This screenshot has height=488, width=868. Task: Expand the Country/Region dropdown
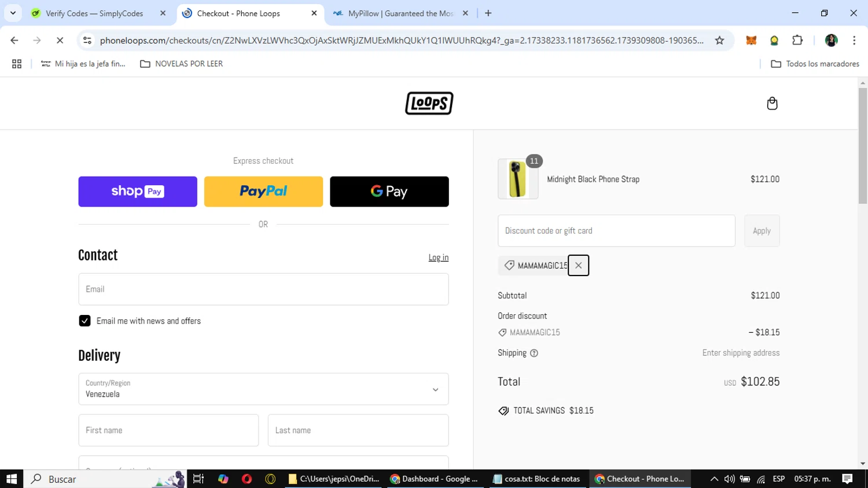tap(263, 389)
